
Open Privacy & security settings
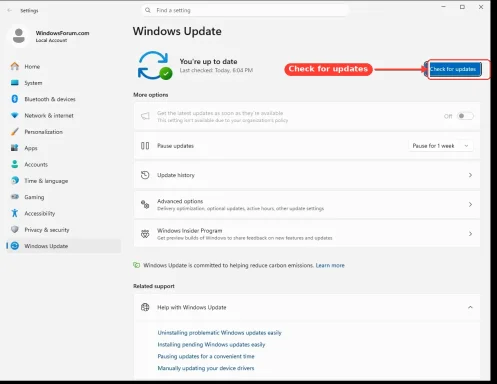tap(63, 230)
